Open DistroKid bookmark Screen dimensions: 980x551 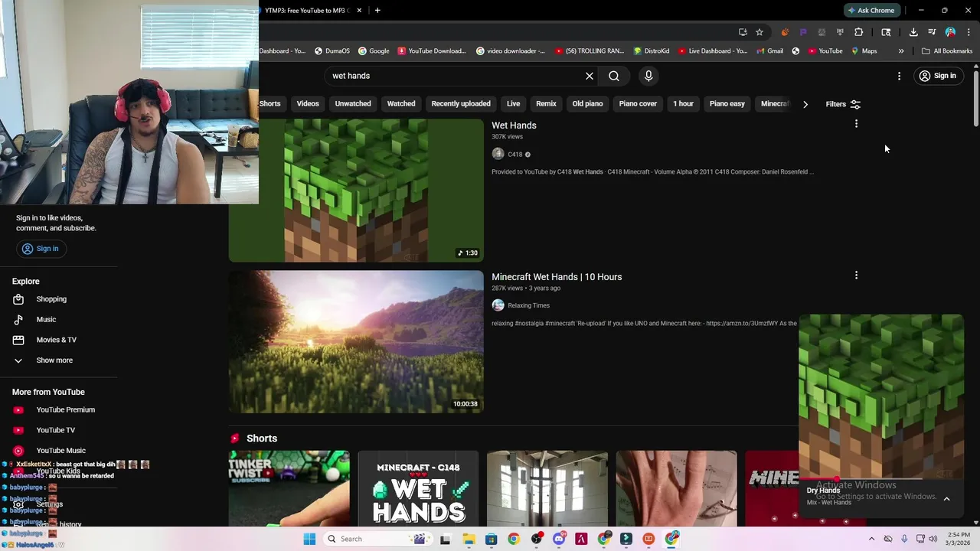point(652,51)
